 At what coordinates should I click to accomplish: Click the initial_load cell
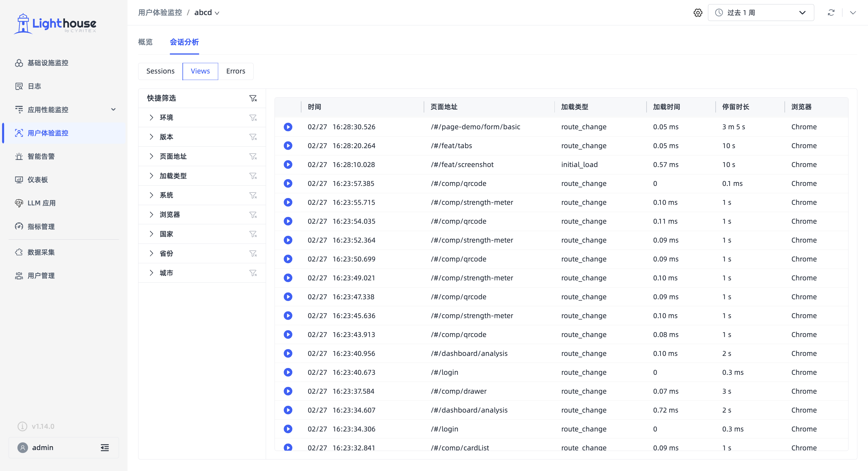(579, 165)
